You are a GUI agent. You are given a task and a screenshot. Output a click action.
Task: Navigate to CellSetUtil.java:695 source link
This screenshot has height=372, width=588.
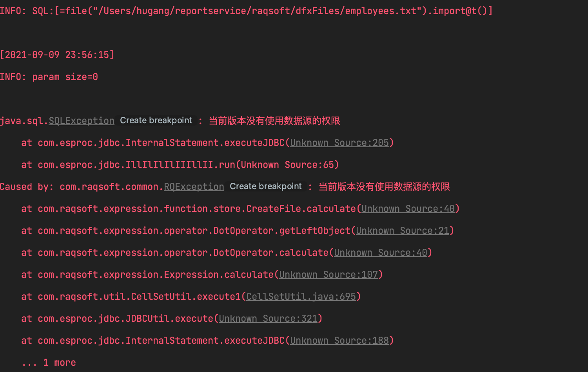point(301,297)
